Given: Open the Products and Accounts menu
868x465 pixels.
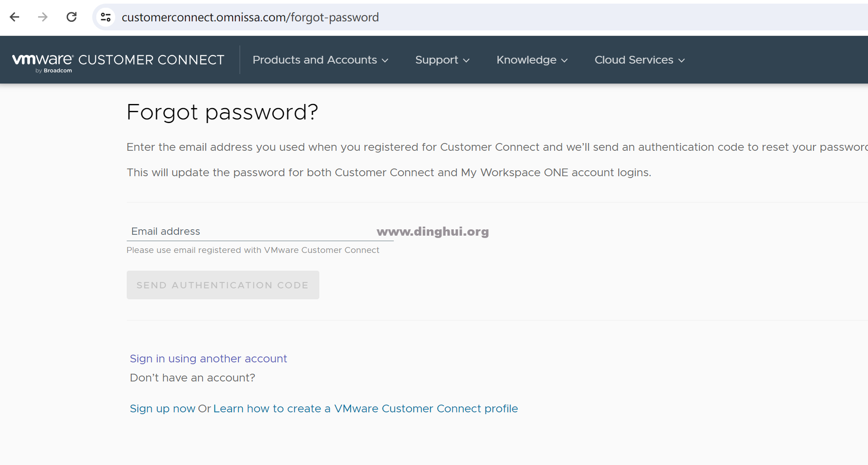Looking at the screenshot, I should (314, 60).
